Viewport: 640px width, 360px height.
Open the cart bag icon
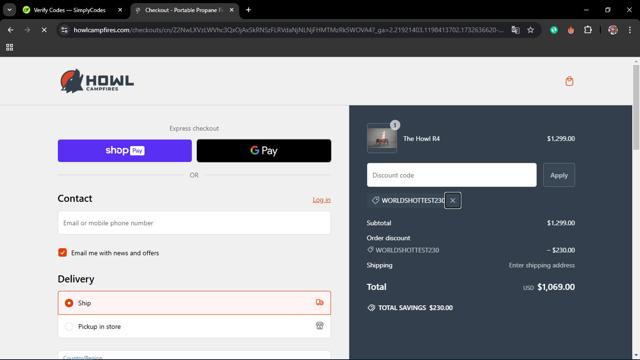coord(569,81)
